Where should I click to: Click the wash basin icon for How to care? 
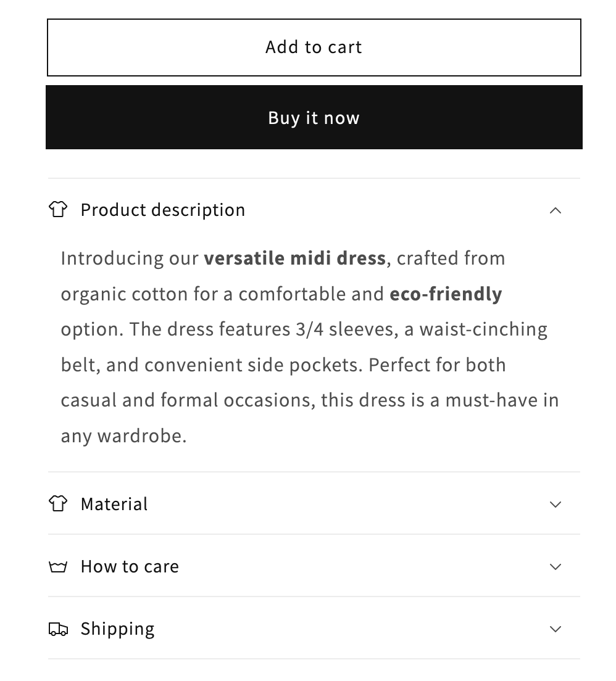(58, 566)
